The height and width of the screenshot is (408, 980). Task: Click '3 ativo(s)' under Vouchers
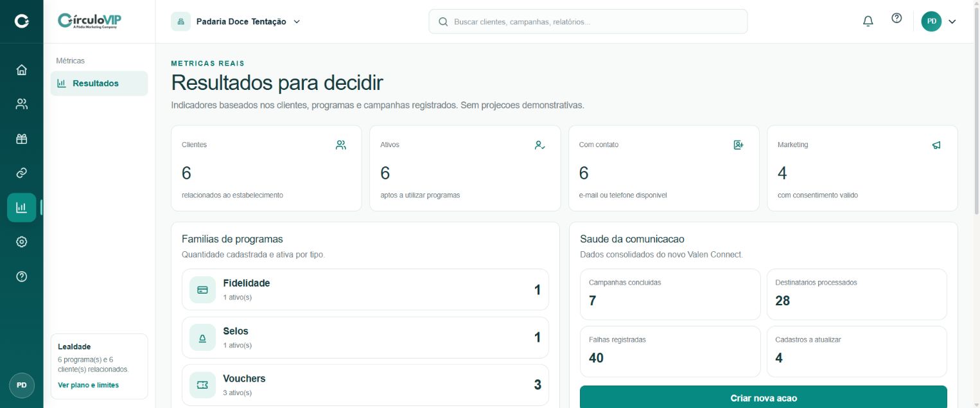(x=238, y=393)
